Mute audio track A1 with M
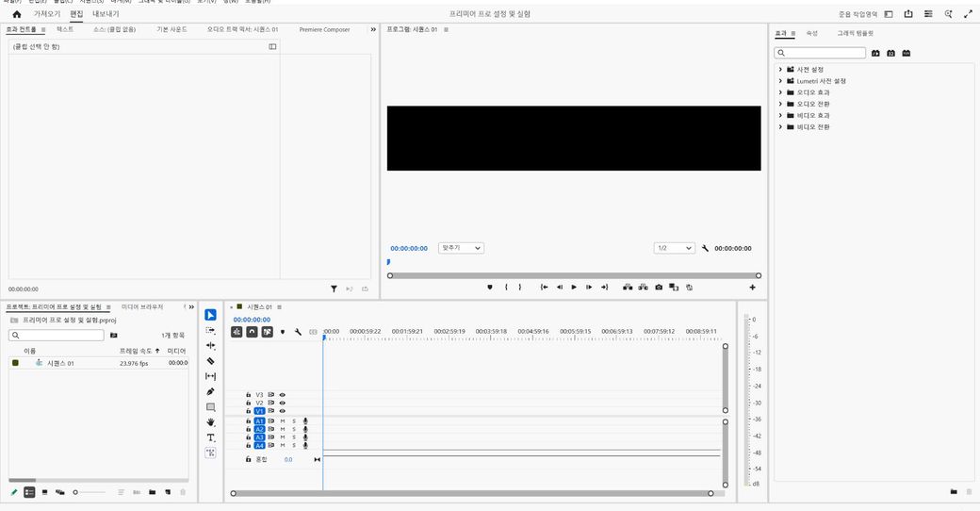980x511 pixels. click(x=283, y=421)
